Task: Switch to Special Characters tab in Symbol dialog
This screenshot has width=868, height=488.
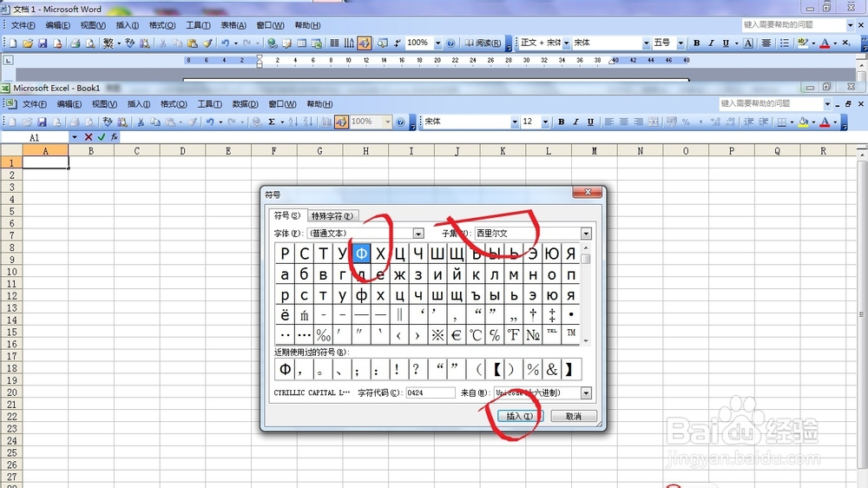Action: click(332, 216)
